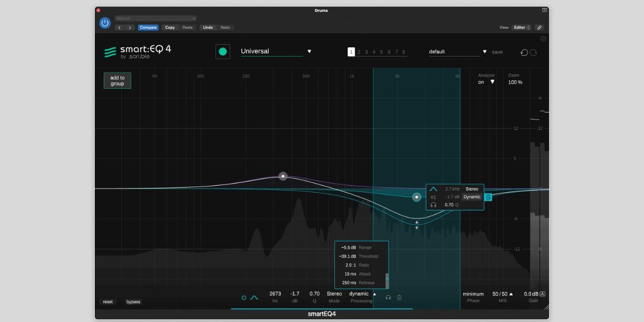Screen dimensions: 644x322
Task: Click the smart:EQ 4 sonible logo
Action: [x=137, y=52]
